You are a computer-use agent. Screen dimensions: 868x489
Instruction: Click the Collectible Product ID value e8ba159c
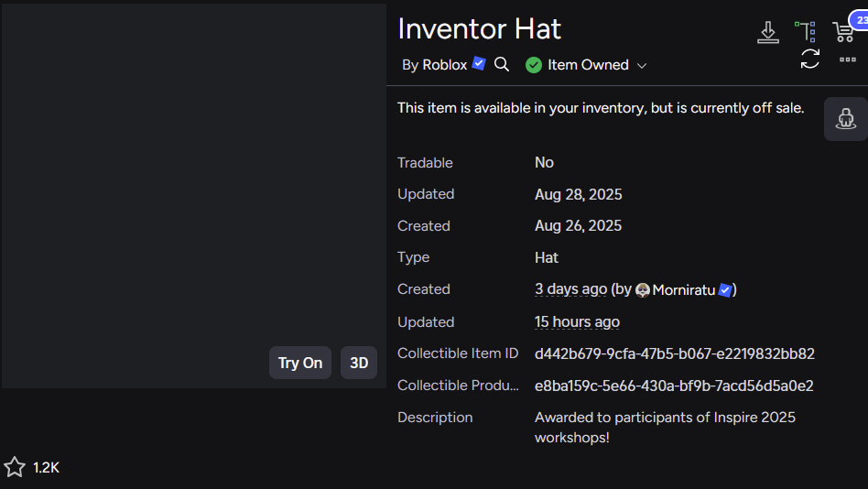pyautogui.click(x=674, y=386)
